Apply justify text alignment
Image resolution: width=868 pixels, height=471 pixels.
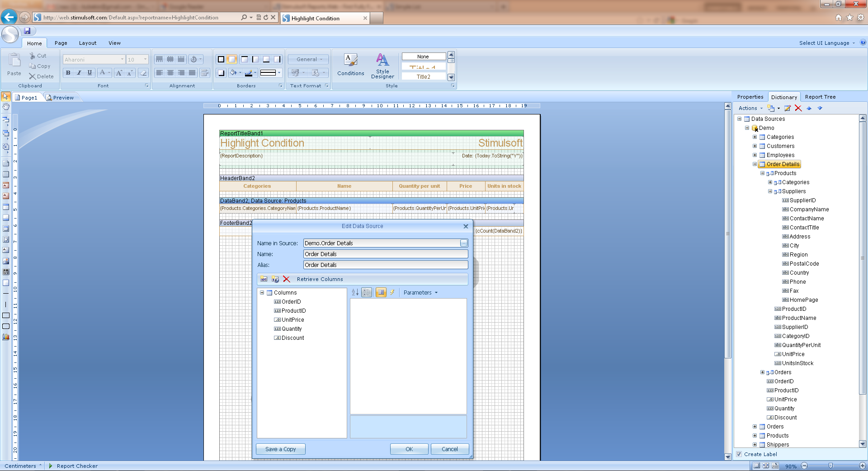coord(192,73)
